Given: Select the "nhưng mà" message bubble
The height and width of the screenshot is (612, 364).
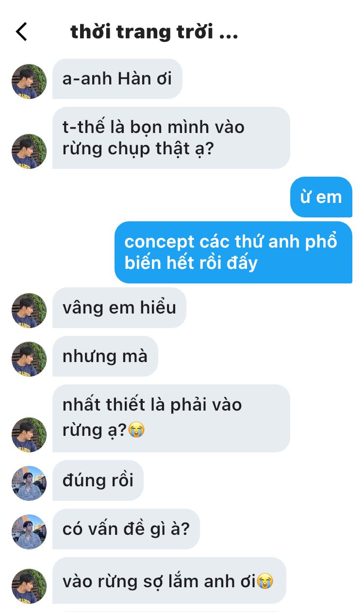Looking at the screenshot, I should [105, 356].
